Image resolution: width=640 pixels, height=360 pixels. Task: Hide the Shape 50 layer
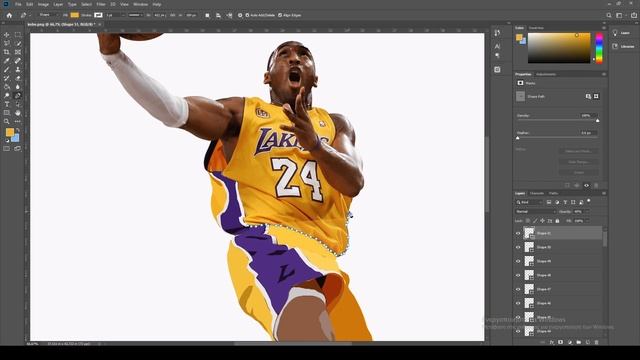coord(518,247)
